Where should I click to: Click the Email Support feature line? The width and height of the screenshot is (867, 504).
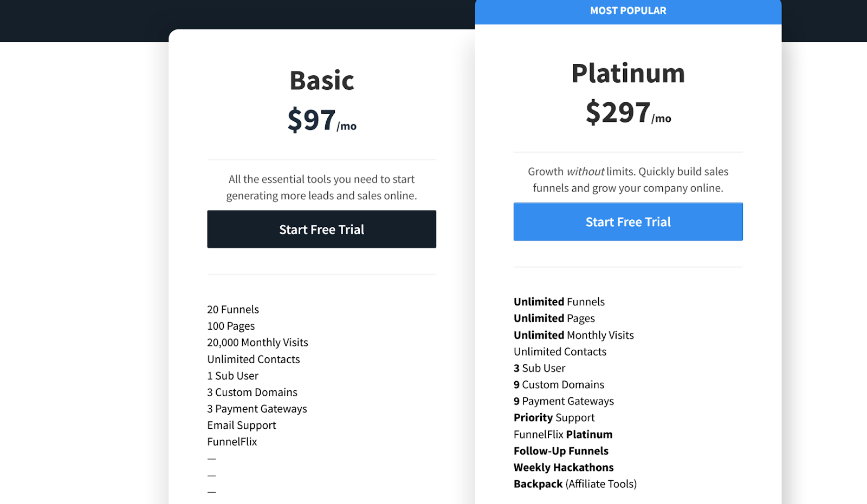coord(242,426)
